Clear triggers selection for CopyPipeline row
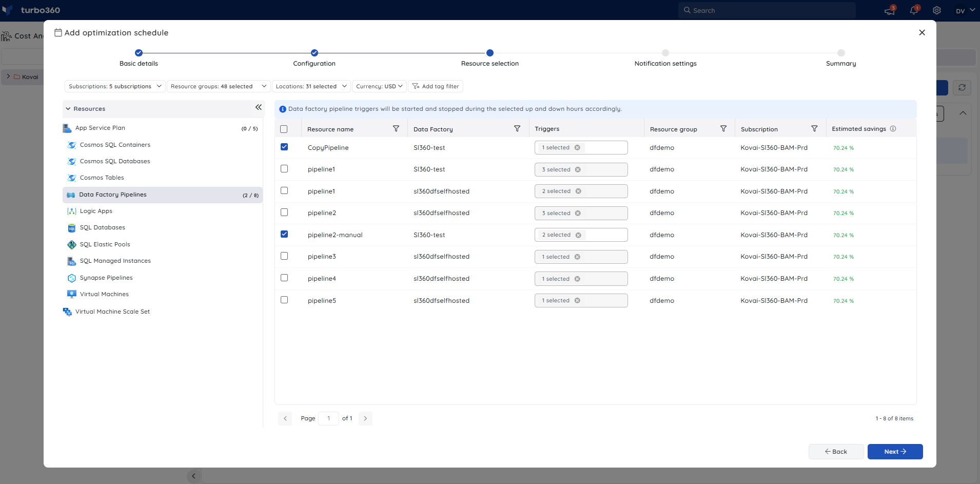Screen dimensions: 980x484 click(x=577, y=148)
